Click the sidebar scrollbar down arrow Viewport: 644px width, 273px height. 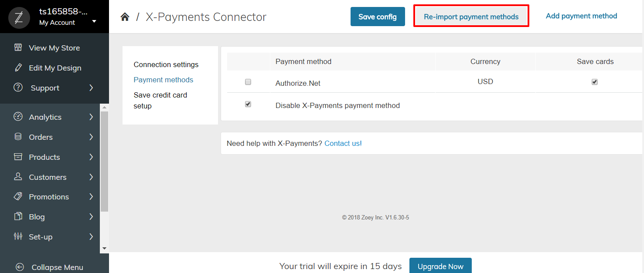104,248
